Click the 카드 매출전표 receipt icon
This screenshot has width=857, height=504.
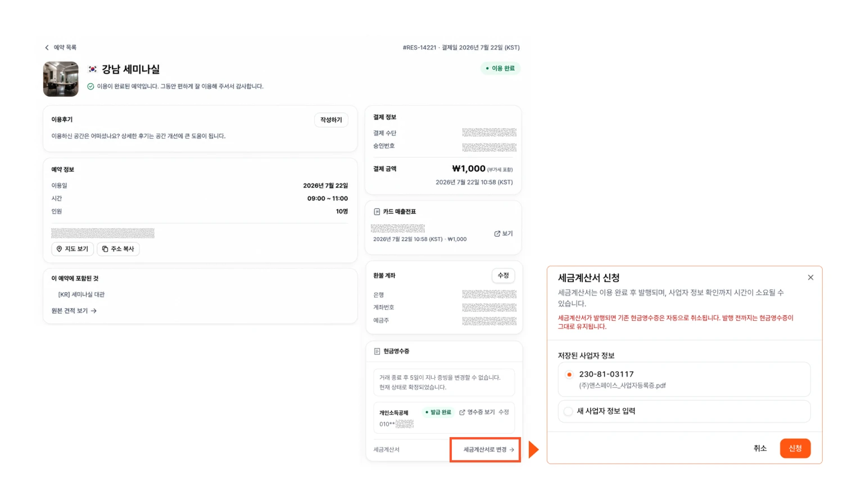point(377,212)
